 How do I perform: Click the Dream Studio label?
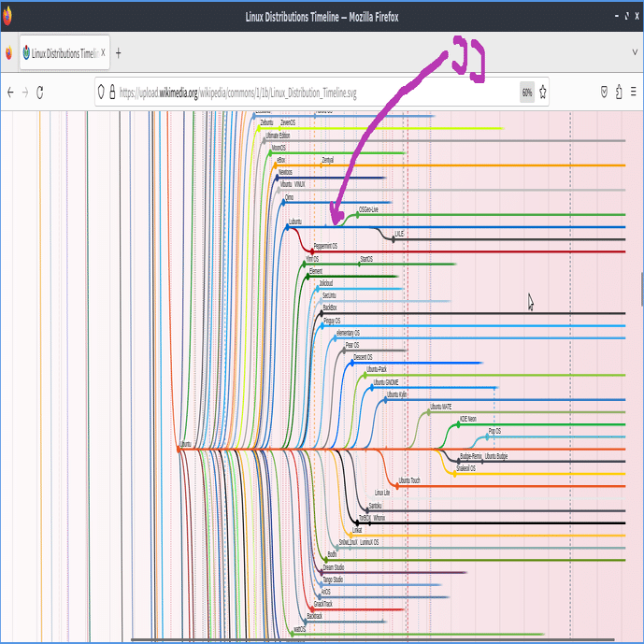[x=334, y=567]
